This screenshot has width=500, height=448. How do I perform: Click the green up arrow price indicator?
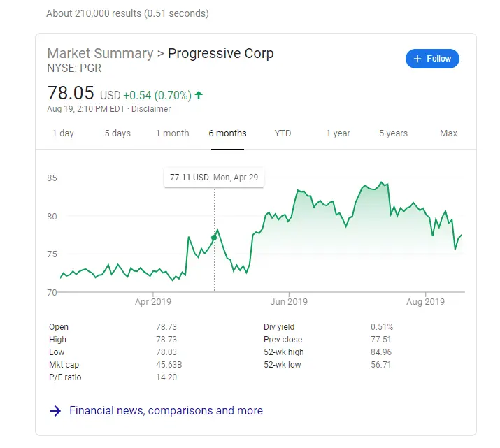[199, 95]
